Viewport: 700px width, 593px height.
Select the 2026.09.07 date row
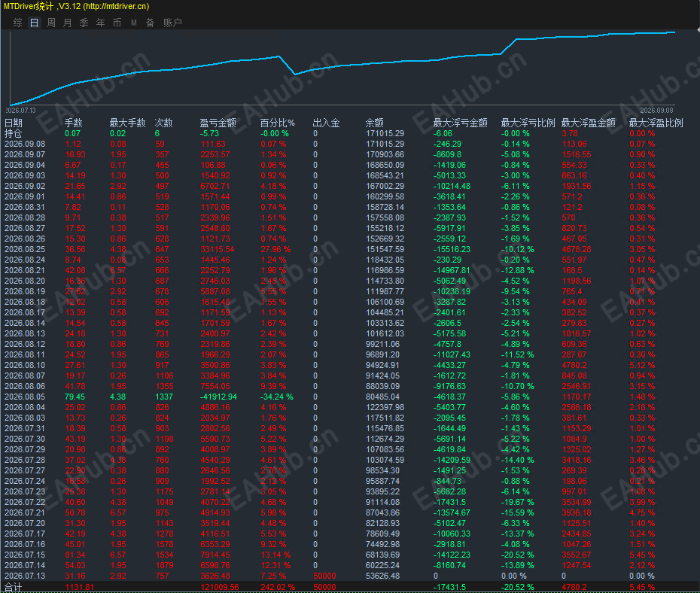click(25, 154)
